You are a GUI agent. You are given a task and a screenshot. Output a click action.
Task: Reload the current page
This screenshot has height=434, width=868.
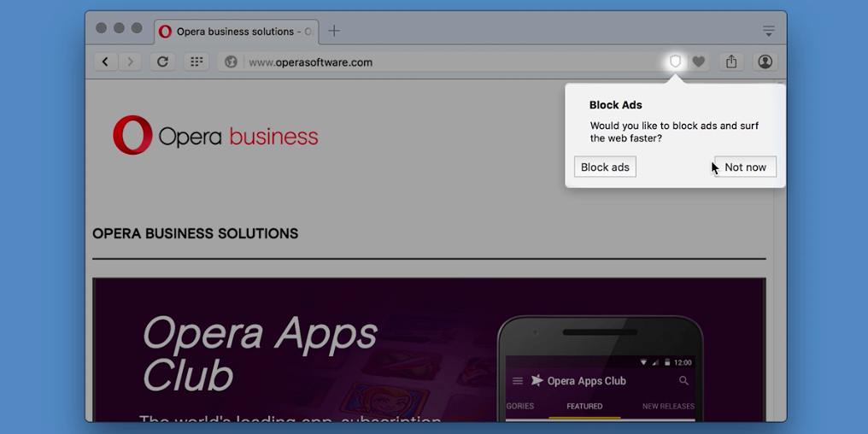162,62
